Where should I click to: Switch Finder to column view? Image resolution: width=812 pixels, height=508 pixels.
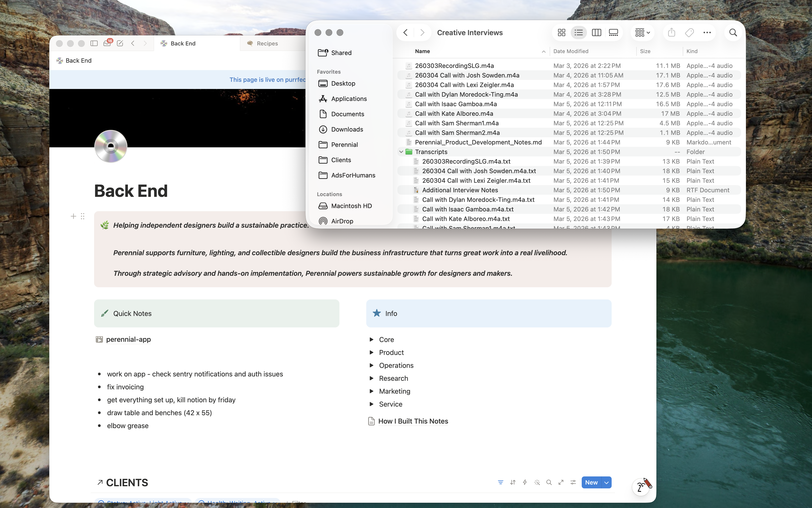(x=597, y=33)
